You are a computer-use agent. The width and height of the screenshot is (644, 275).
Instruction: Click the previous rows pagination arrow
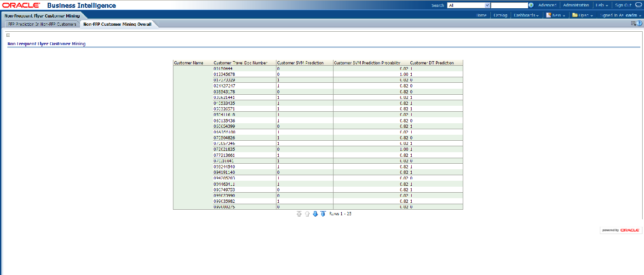point(307,214)
